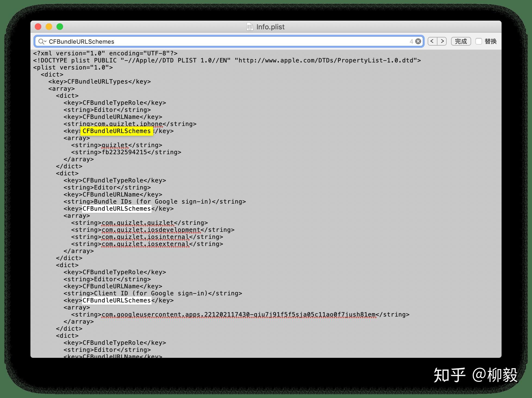
Task: Select the yellow highlighted CFBundleURLSchemes match
Action: 117,131
